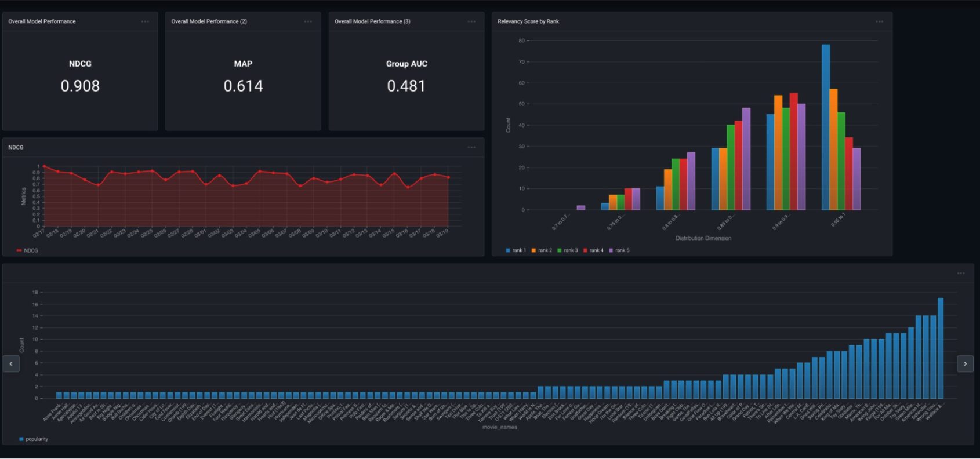Click the Overall Model Performance (2) title
This screenshot has height=459, width=980.
click(x=209, y=21)
